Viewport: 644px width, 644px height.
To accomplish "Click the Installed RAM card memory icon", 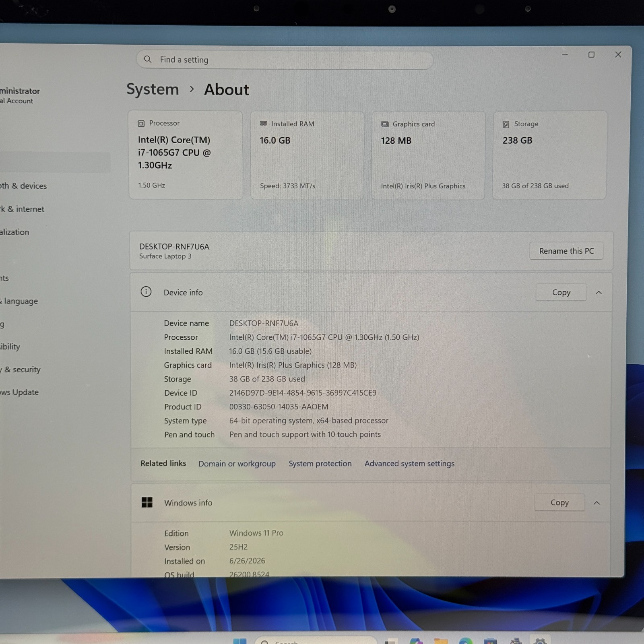I will click(263, 124).
